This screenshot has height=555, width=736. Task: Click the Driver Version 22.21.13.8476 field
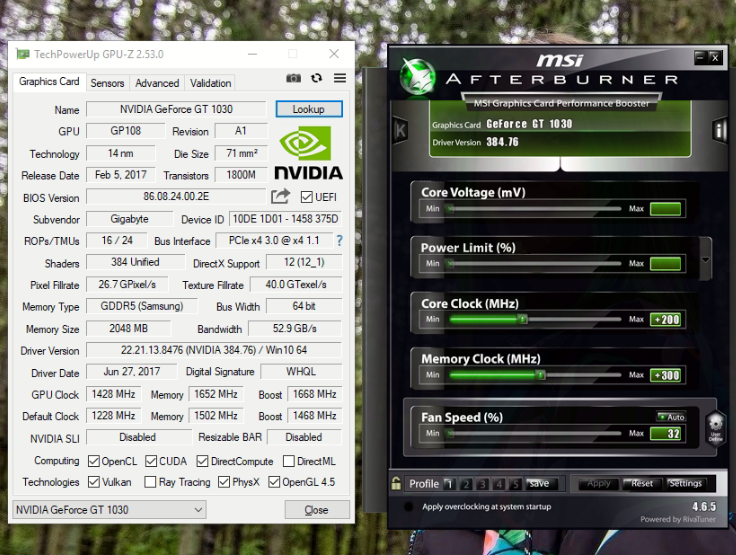[214, 350]
